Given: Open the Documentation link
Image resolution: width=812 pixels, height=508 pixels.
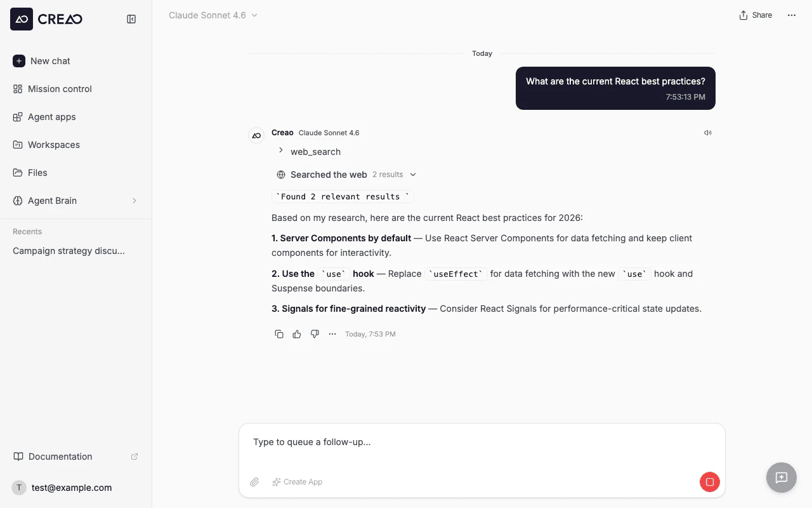Looking at the screenshot, I should (x=60, y=456).
